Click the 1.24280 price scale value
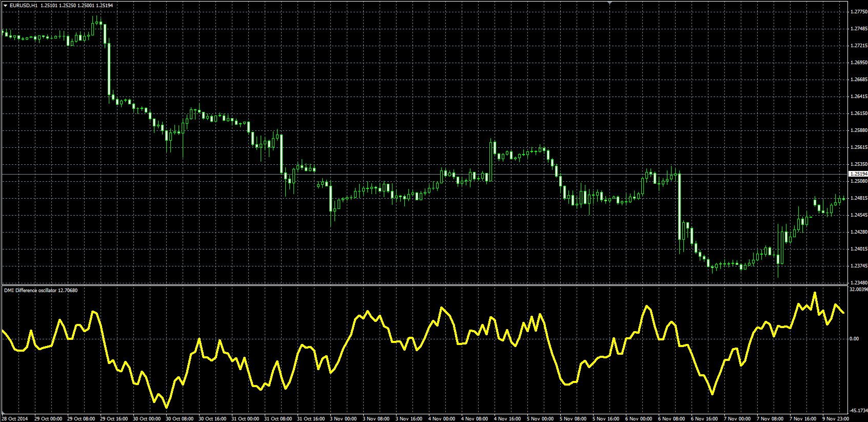Viewport: 868px width, 422px height. tap(859, 232)
